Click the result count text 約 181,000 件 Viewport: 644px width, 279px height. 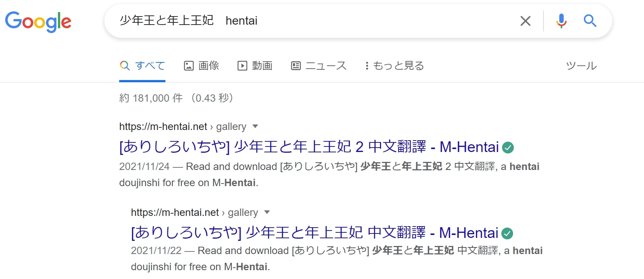(x=151, y=98)
